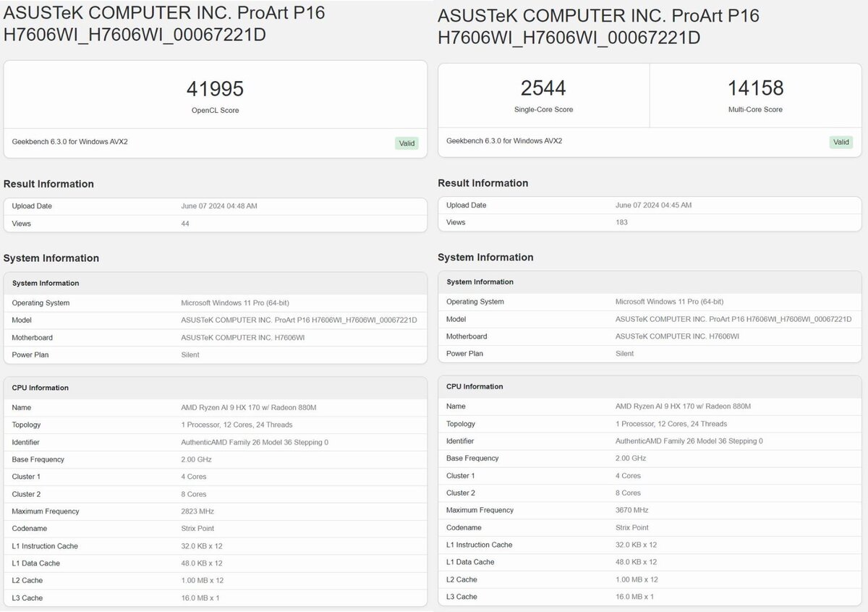Click left panel Cluster 2 value 8 Cores
Screen dimensions: 868x612
pos(193,495)
